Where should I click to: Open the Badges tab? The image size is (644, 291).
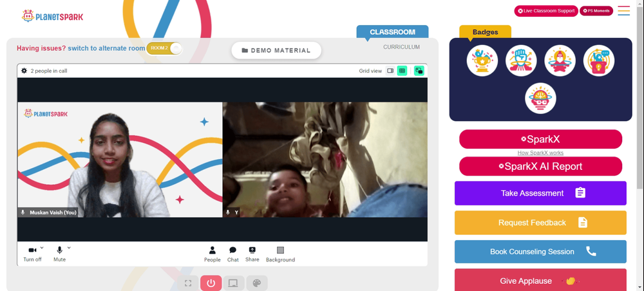point(485,32)
